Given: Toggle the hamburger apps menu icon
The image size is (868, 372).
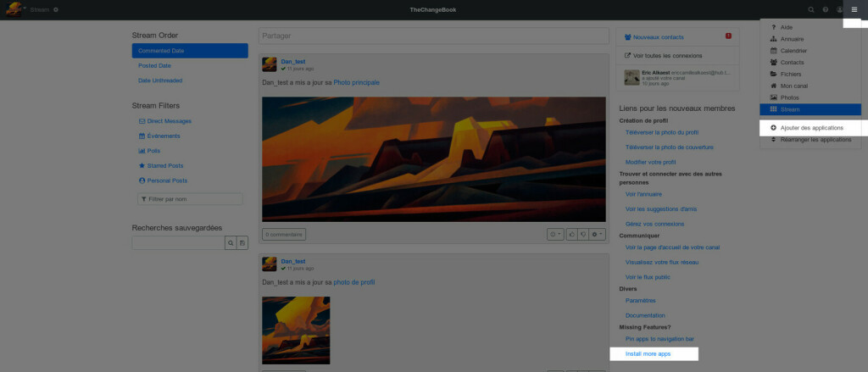Looking at the screenshot, I should [x=854, y=9].
